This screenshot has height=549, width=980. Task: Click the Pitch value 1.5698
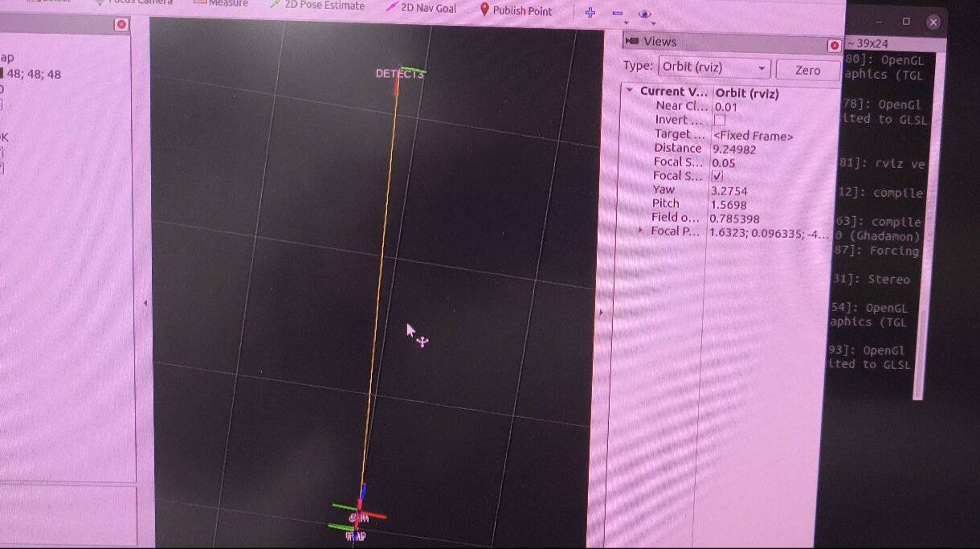pos(729,204)
